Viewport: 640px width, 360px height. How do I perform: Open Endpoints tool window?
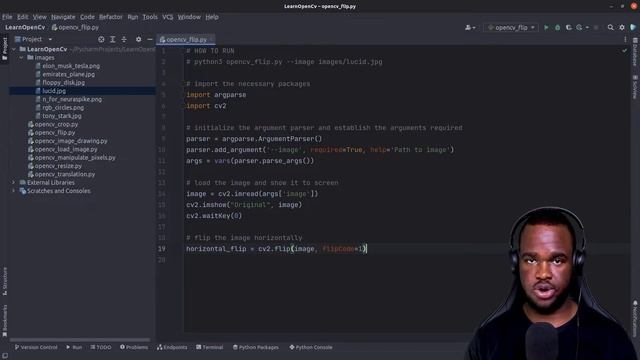click(x=172, y=347)
